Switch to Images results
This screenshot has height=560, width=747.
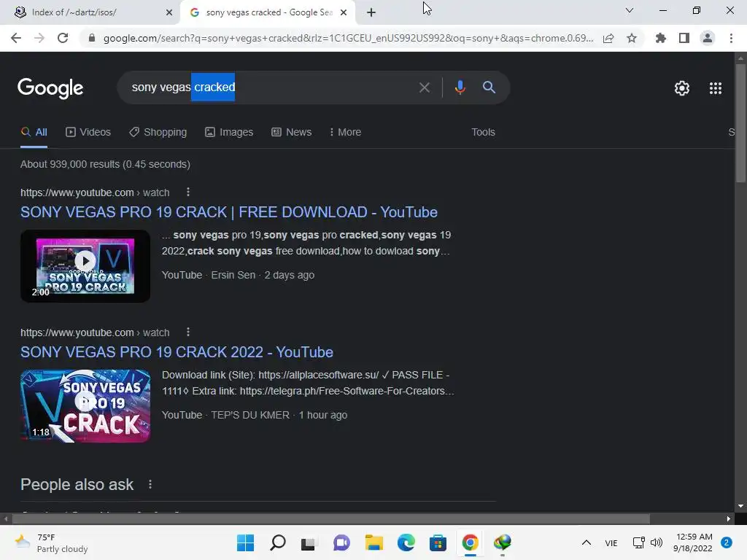click(x=229, y=133)
